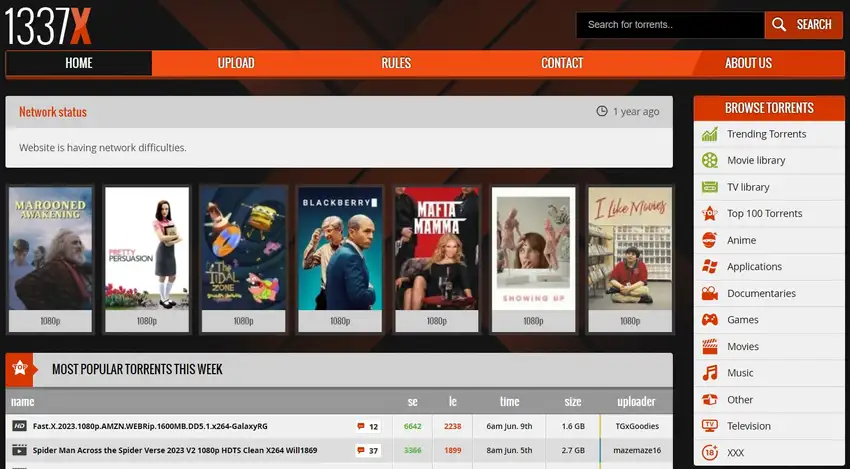Click the TV library icon
The height and width of the screenshot is (469, 850).
coord(710,187)
